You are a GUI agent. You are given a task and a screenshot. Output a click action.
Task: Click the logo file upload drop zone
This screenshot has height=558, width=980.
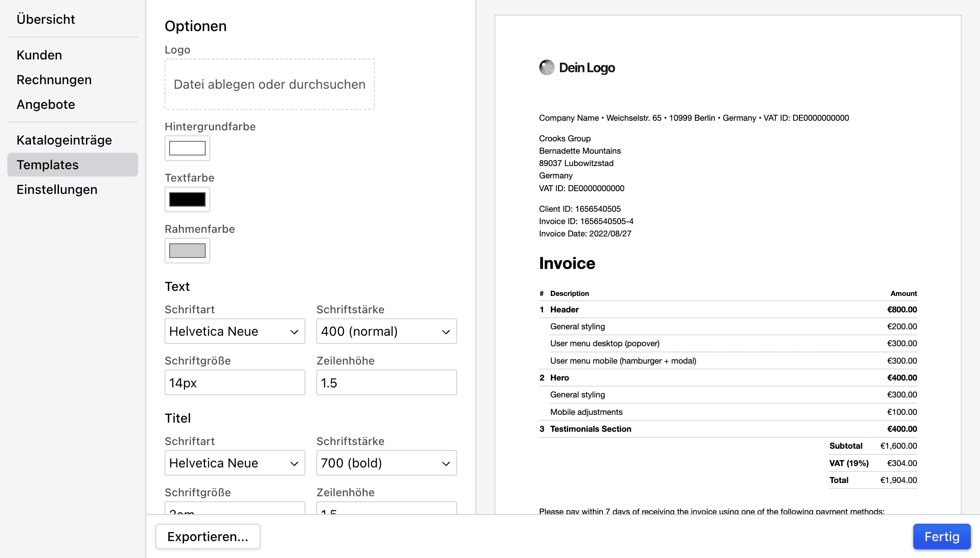[269, 85]
